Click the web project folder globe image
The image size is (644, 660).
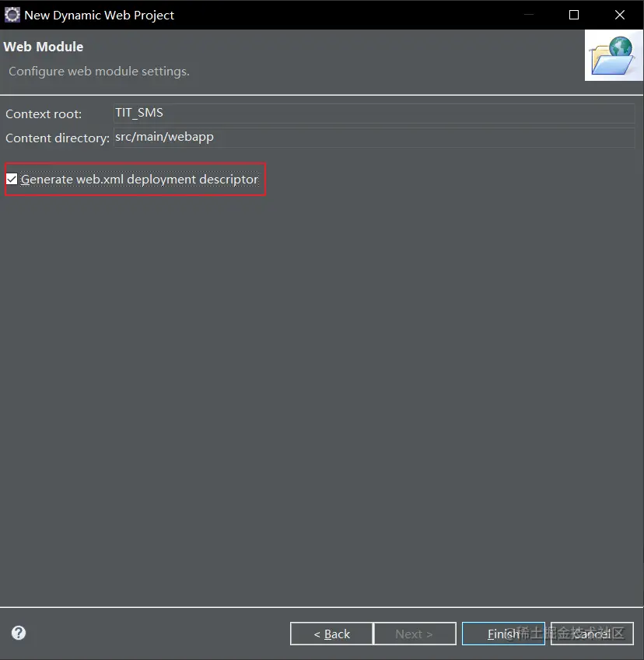(x=613, y=55)
